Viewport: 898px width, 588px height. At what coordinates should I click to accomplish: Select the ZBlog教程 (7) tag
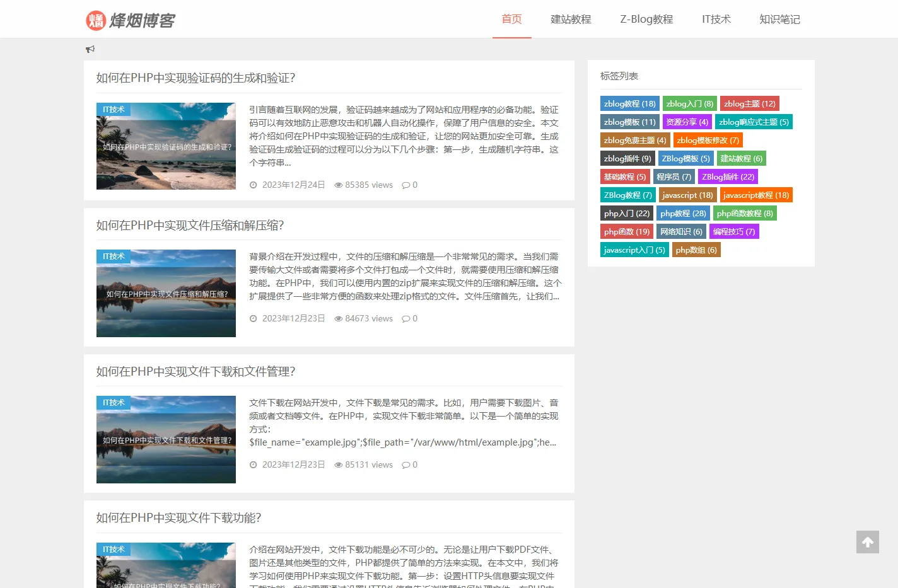(628, 195)
